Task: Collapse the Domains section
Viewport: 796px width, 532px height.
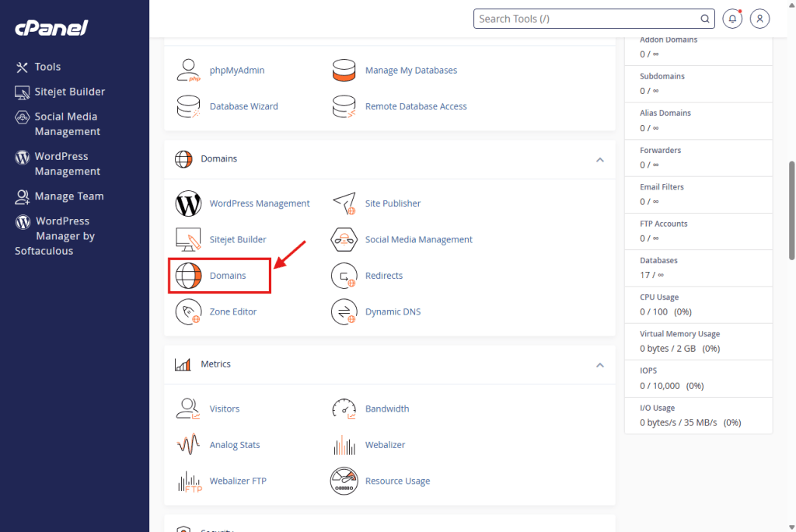Action: coord(599,159)
